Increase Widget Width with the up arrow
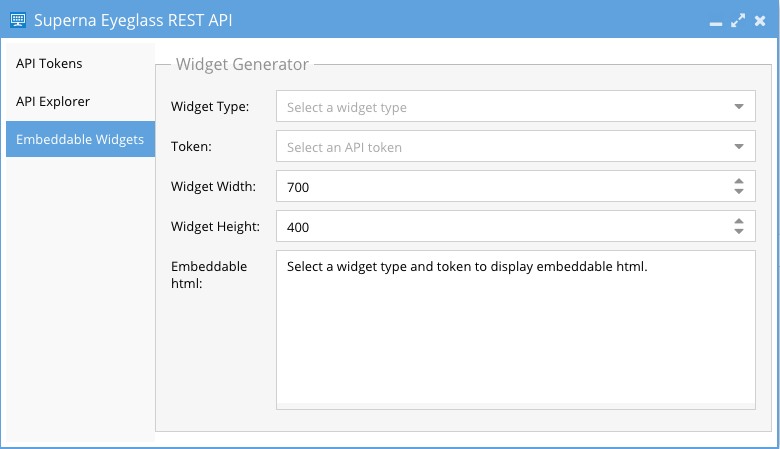The image size is (780, 449). 738,181
